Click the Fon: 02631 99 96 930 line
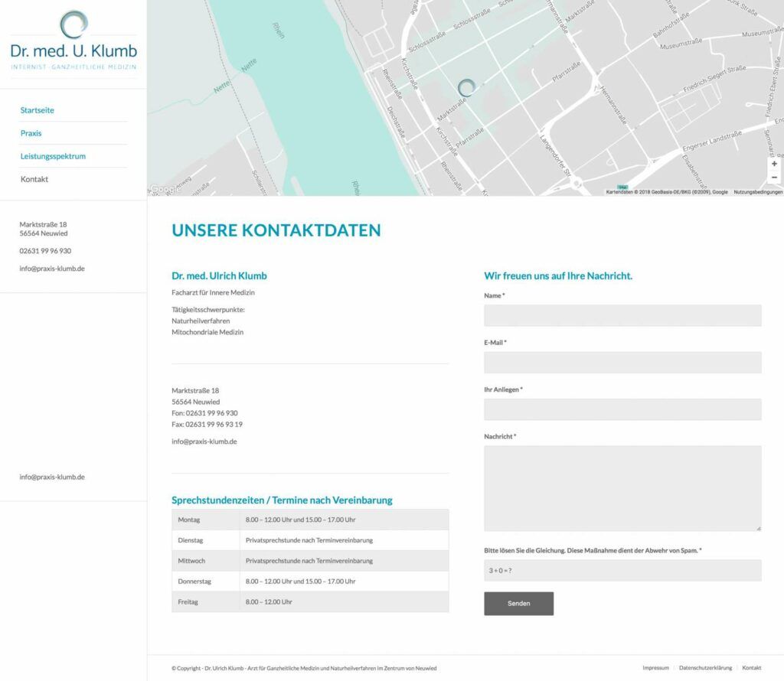This screenshot has height=681, width=784. (x=204, y=413)
